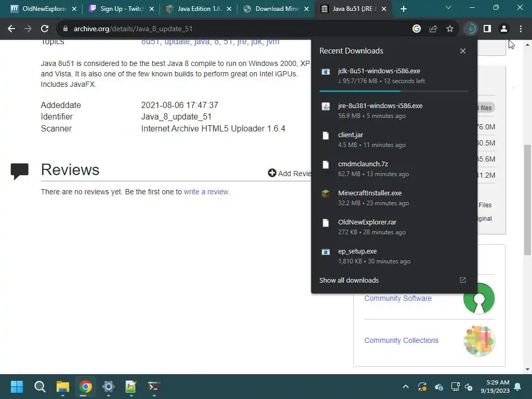The image size is (532, 399).
Task: Open OldNewExplorer.rar download entry
Action: [394, 228]
